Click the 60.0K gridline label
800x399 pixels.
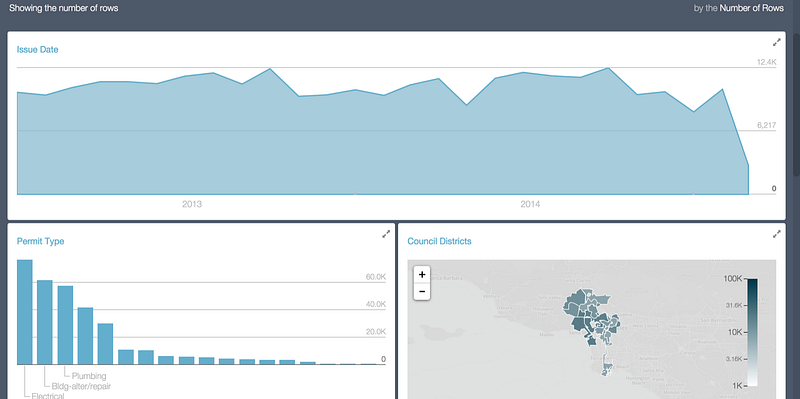pyautogui.click(x=376, y=277)
